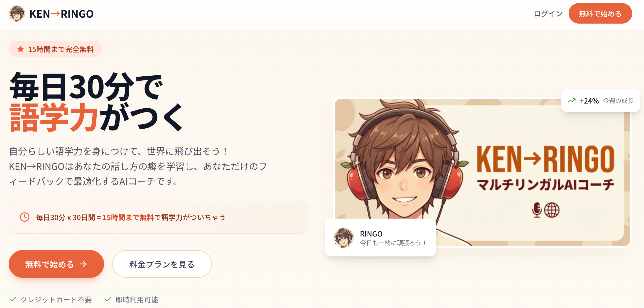Click the +24% 今週の成長 card
The height and width of the screenshot is (308, 644).
[x=600, y=101]
